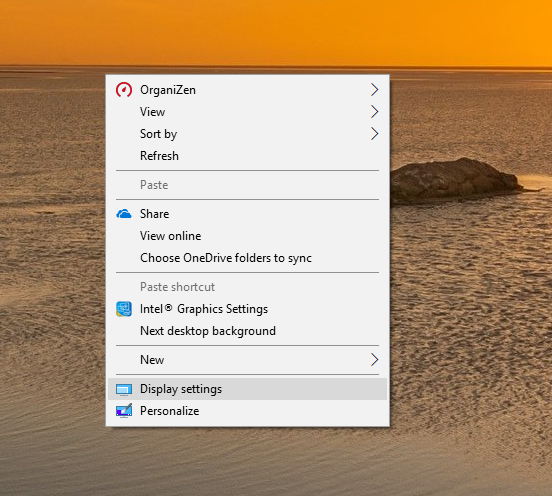Click the rock on the desktop wallpaper

[x=458, y=180]
